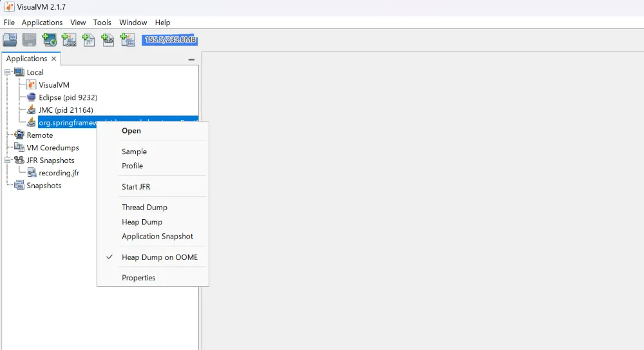Image resolution: width=644 pixels, height=350 pixels.
Task: Click the JFR Snapshots node icon
Action: pyautogui.click(x=19, y=160)
